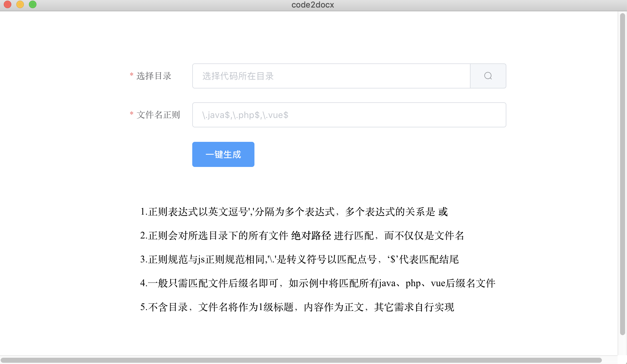Click instruction line 5 about 1级标题

point(297,307)
